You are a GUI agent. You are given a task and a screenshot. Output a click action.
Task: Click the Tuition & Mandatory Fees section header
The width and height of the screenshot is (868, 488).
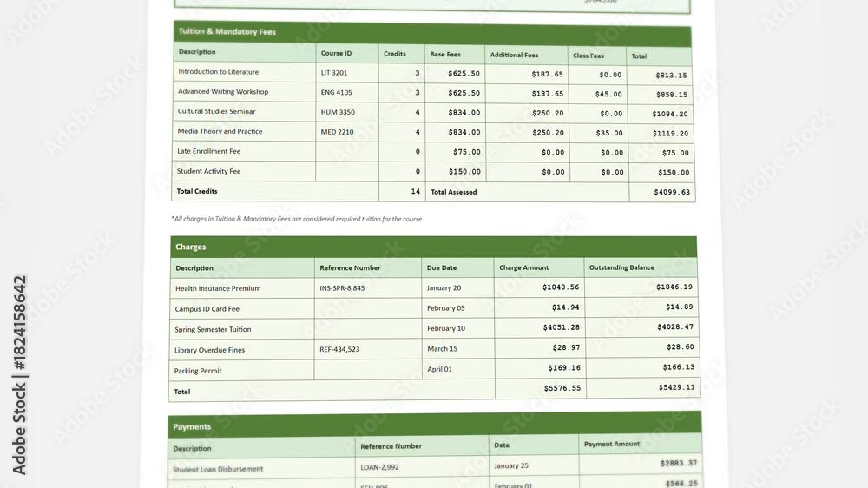[431, 33]
